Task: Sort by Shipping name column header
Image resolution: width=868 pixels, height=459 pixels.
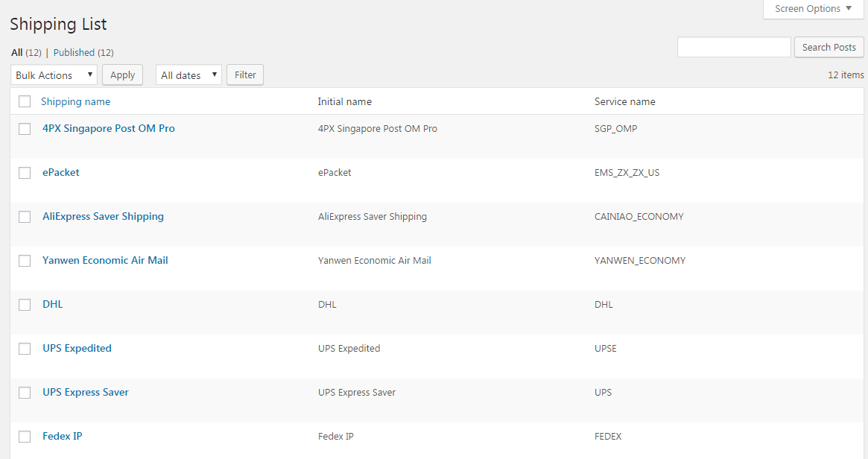Action: point(75,101)
